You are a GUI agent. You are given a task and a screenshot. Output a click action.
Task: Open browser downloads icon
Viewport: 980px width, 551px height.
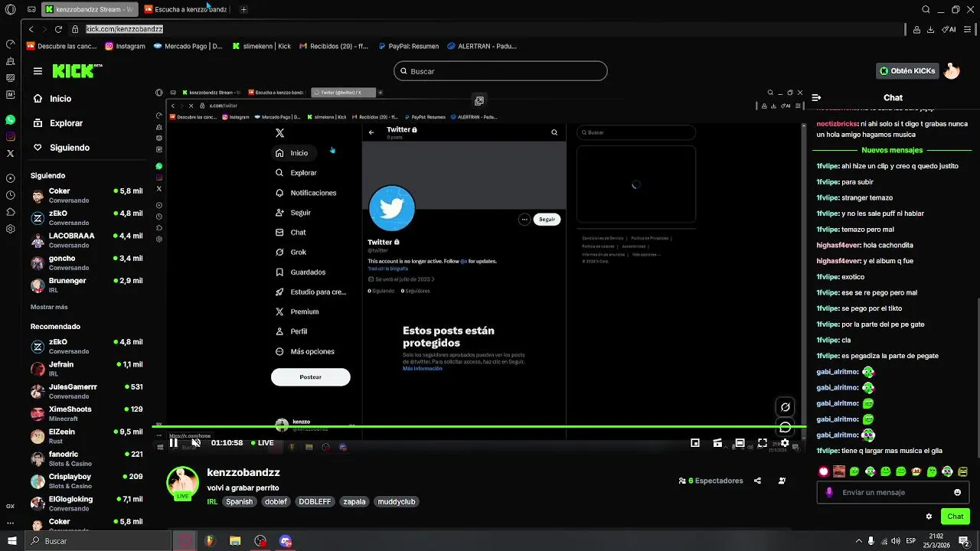(x=930, y=29)
